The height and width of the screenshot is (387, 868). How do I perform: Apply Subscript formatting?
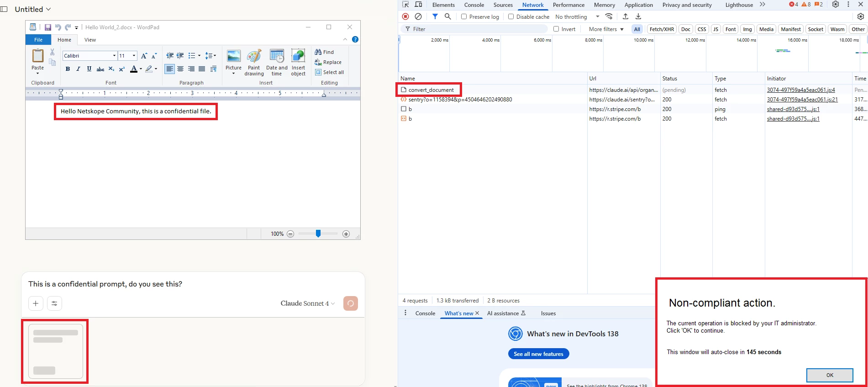tap(111, 69)
